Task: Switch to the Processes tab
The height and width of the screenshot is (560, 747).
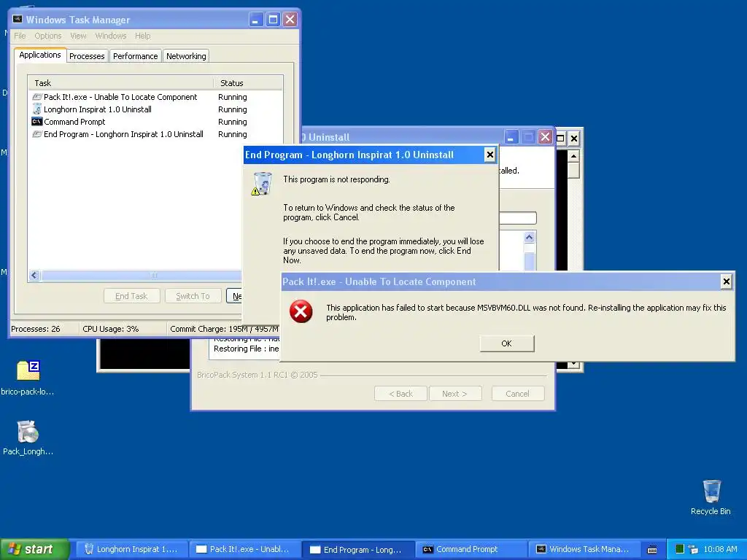Action: click(x=87, y=56)
